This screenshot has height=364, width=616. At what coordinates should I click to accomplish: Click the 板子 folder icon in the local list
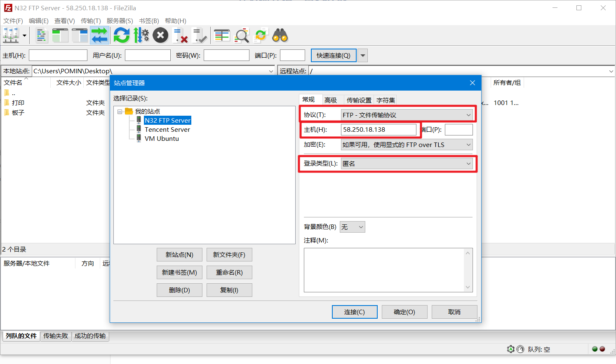click(7, 112)
